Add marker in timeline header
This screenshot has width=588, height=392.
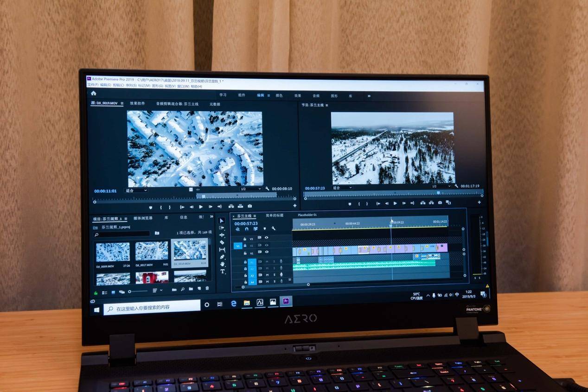click(264, 229)
